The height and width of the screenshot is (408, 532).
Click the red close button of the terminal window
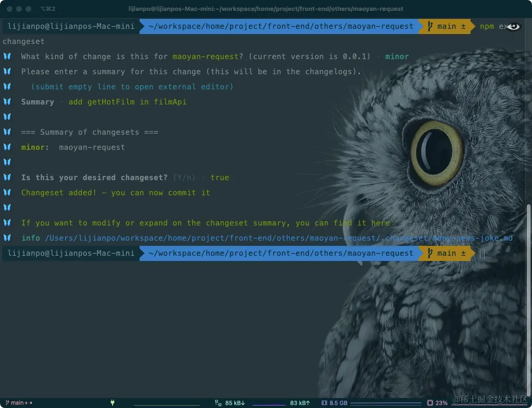tap(9, 9)
